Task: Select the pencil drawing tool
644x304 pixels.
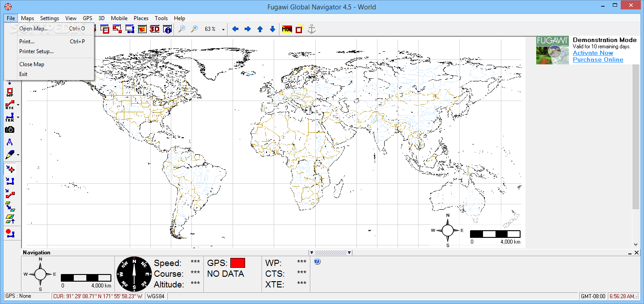Action: point(9,155)
